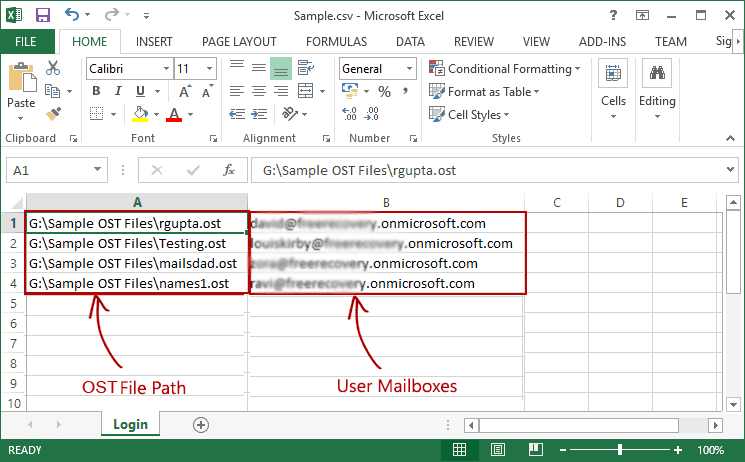Click Decrease Decimal icon
The height and width of the screenshot is (462, 745).
(x=372, y=114)
